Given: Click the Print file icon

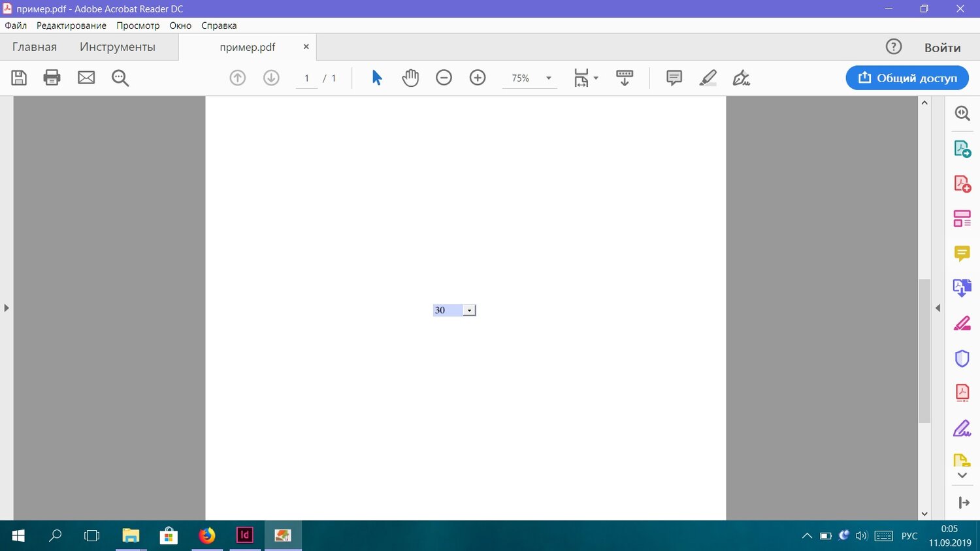Looking at the screenshot, I should [x=52, y=78].
